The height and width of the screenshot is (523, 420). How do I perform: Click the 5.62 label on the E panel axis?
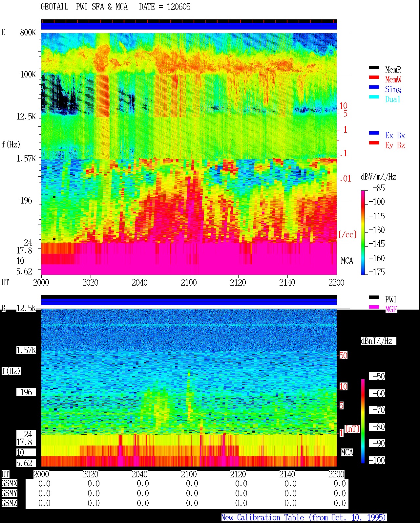24,272
